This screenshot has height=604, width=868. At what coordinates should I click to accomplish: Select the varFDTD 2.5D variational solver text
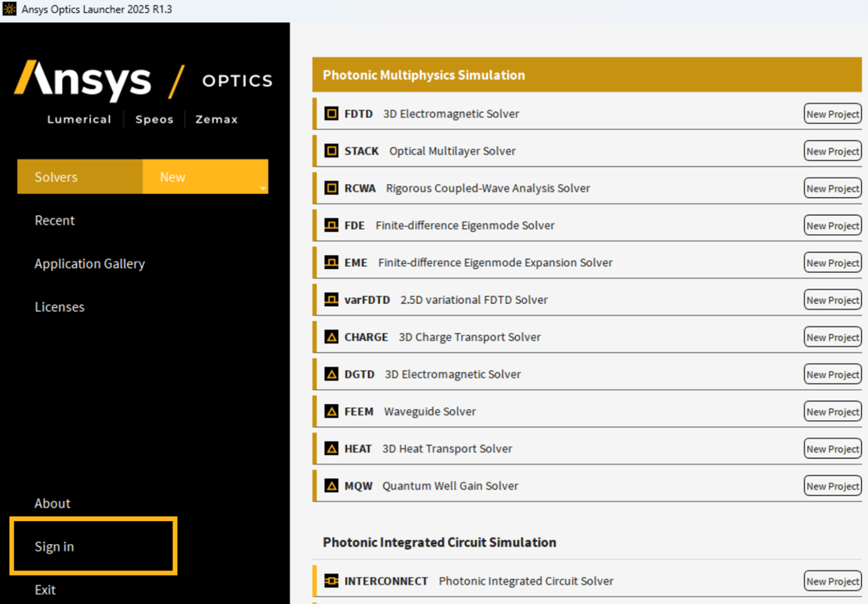[x=446, y=299]
